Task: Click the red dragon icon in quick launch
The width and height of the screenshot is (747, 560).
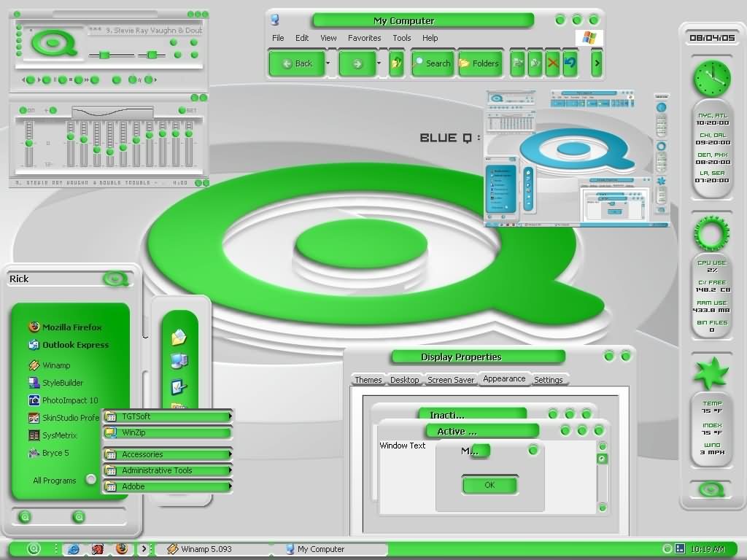Action: point(98,549)
